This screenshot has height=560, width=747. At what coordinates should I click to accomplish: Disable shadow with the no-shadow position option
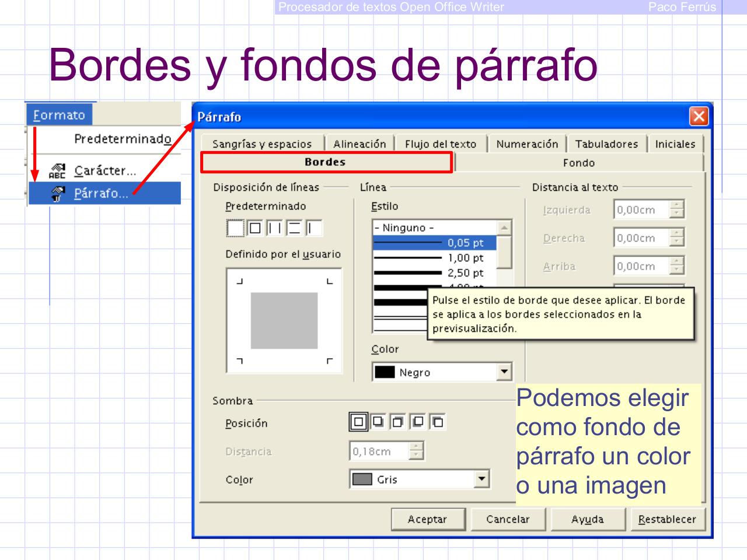[358, 422]
